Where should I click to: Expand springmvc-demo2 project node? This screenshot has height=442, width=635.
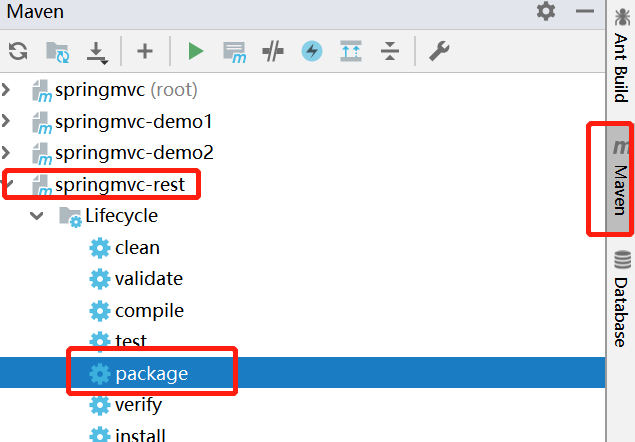pos(6,153)
